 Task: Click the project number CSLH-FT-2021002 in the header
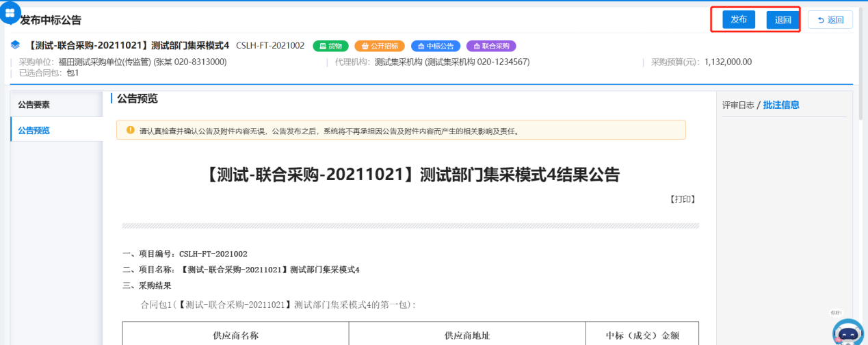point(270,45)
